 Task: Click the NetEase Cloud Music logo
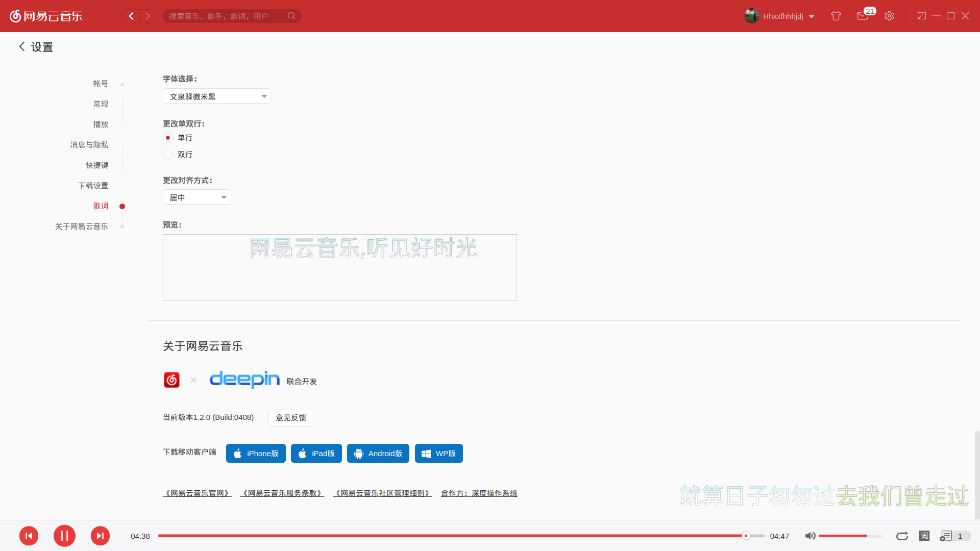click(46, 16)
